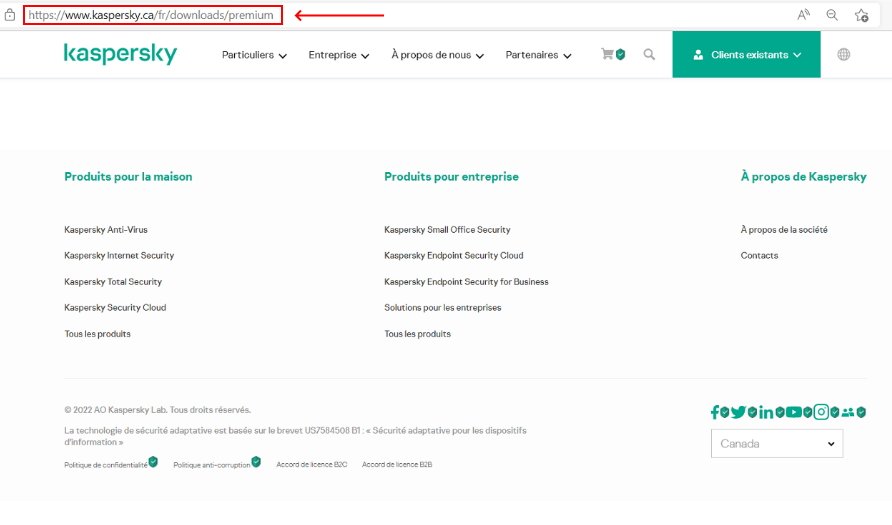
Task: Open the LinkedIn social icon
Action: pos(766,412)
